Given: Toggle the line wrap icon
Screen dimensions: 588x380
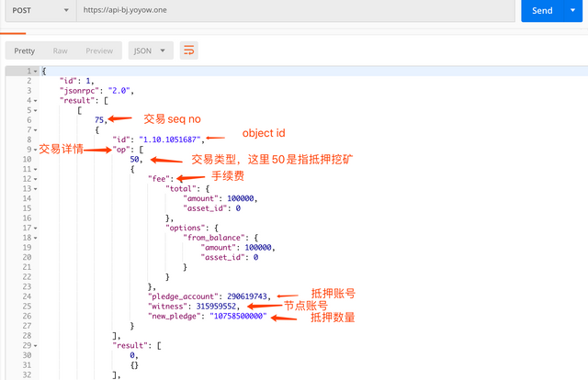Looking at the screenshot, I should pos(189,50).
